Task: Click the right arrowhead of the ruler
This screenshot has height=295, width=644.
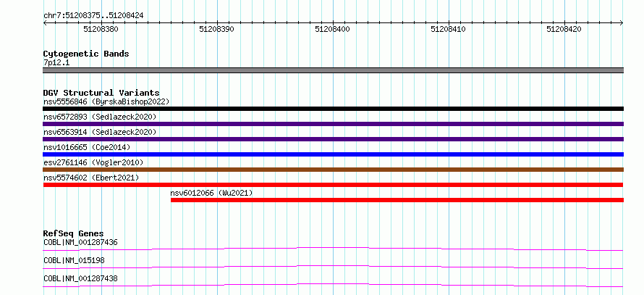Action: point(622,23)
